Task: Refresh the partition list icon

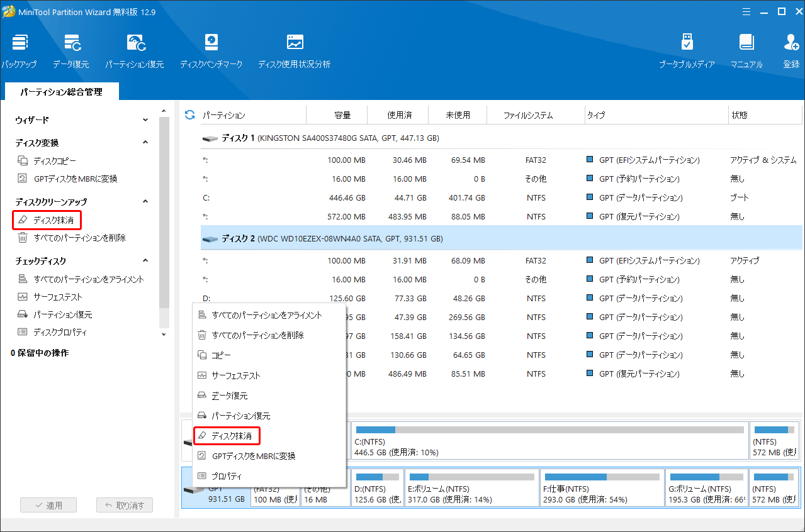Action: tap(189, 114)
